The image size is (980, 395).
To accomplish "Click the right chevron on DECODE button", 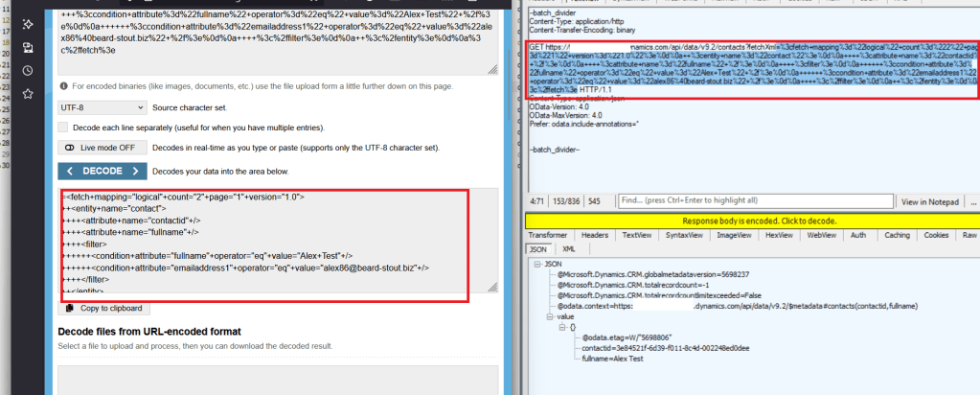I will click(x=135, y=171).
